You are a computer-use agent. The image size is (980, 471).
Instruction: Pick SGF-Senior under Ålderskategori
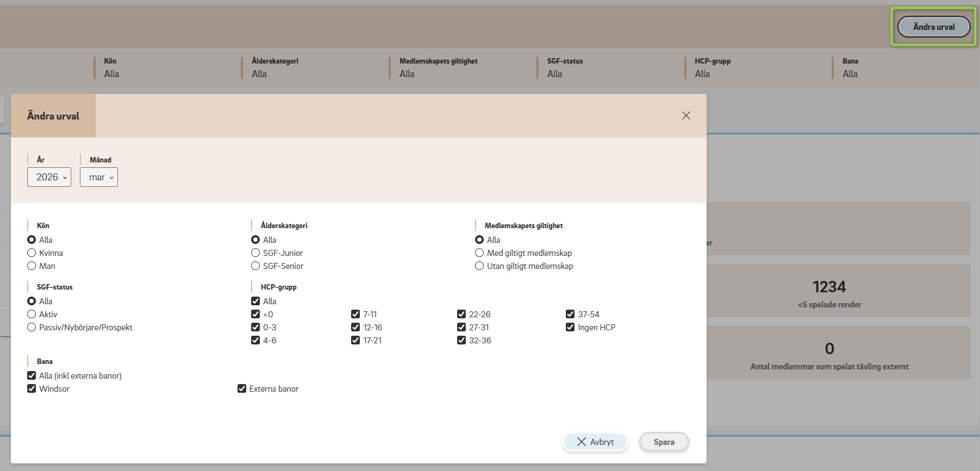255,266
